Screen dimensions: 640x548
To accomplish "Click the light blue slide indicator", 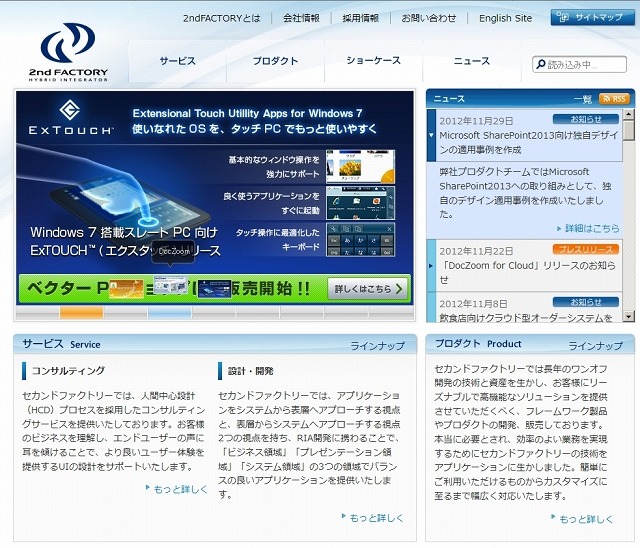I will (170, 313).
